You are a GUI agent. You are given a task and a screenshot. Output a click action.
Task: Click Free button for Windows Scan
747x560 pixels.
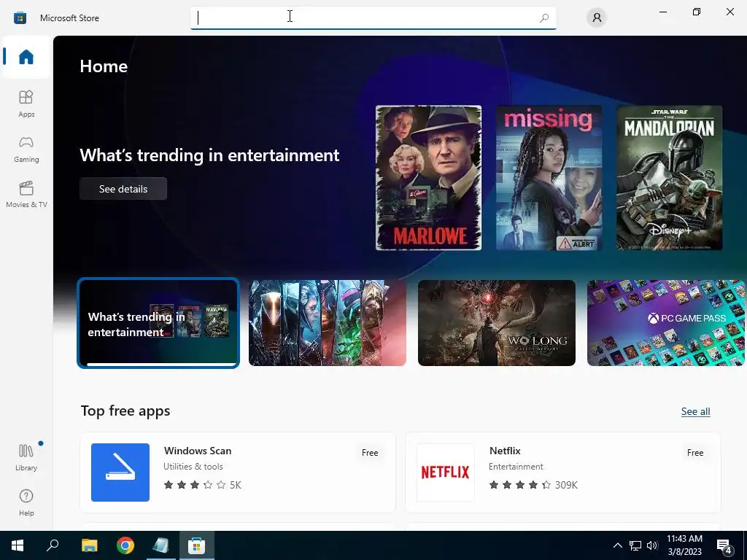tap(370, 452)
